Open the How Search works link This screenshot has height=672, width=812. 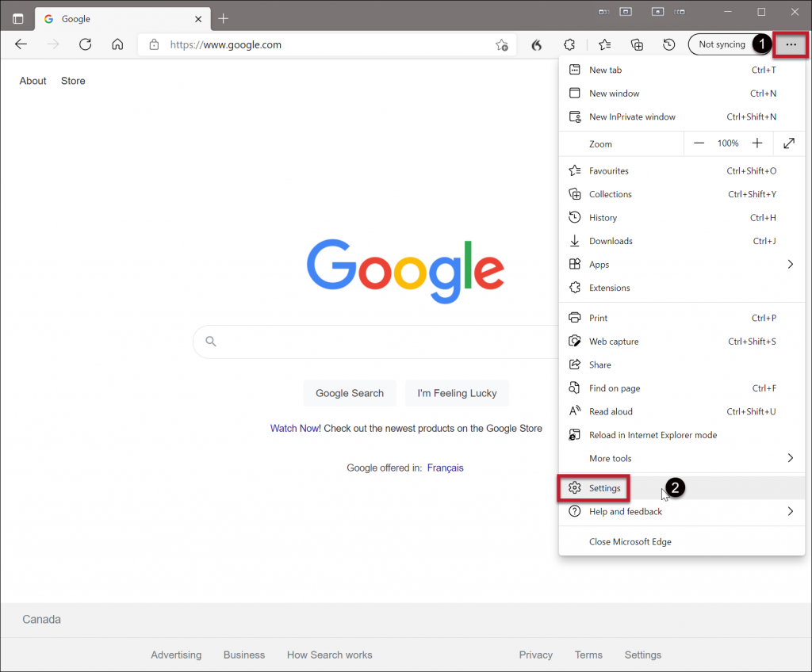click(x=329, y=655)
